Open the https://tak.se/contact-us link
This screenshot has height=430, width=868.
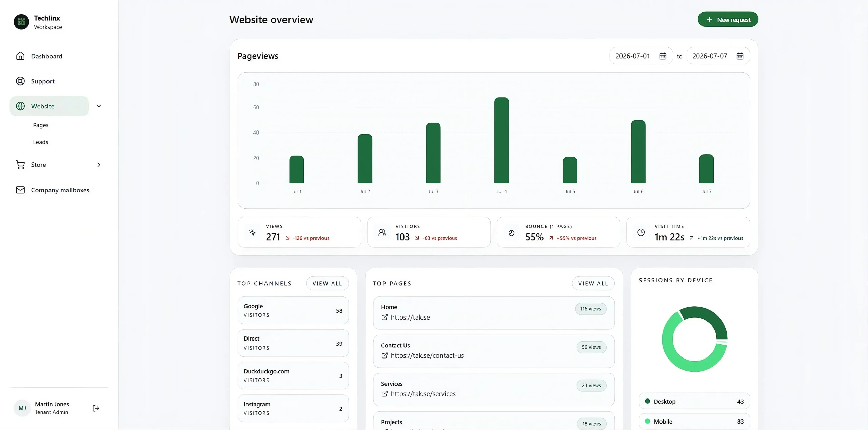click(427, 355)
